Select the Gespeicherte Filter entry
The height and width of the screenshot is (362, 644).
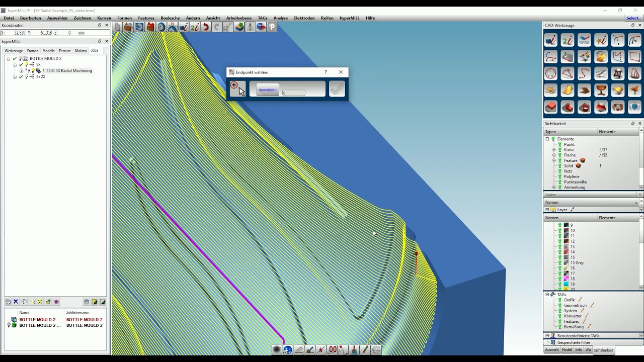tap(574, 342)
